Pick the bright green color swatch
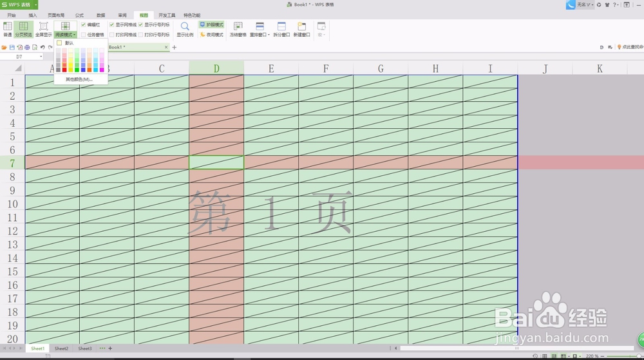Screen dimensions: 644x360 (x=77, y=70)
